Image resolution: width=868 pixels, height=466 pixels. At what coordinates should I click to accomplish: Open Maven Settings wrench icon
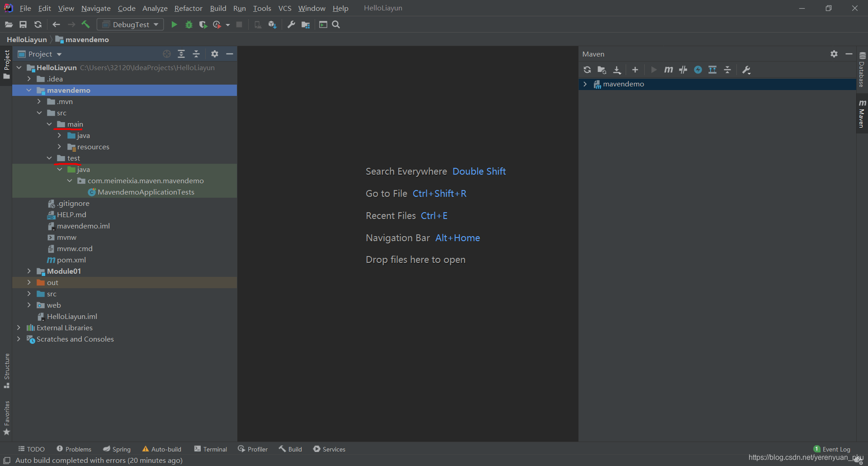pyautogui.click(x=746, y=70)
